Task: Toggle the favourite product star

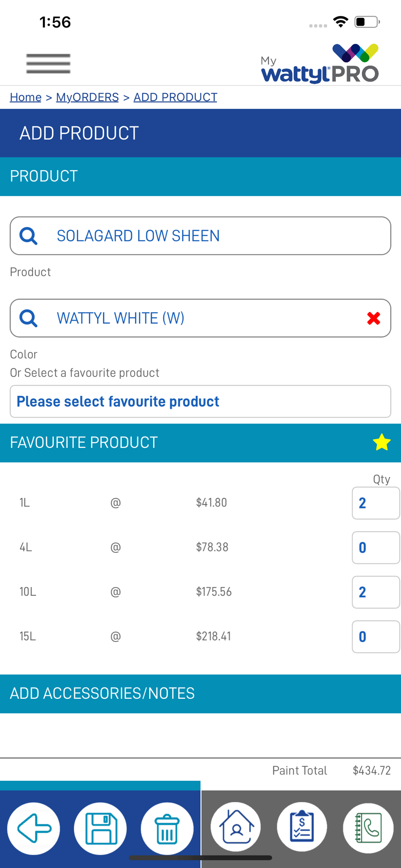Action: pyautogui.click(x=381, y=442)
